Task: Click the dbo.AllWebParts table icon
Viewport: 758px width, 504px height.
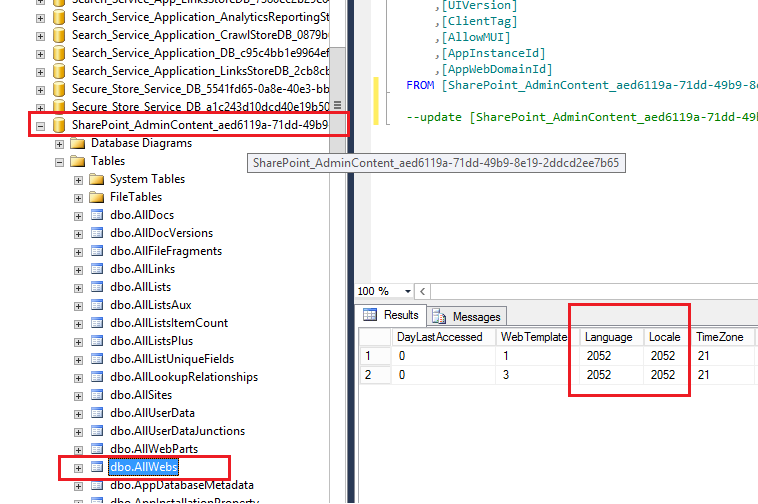Action: [97, 449]
